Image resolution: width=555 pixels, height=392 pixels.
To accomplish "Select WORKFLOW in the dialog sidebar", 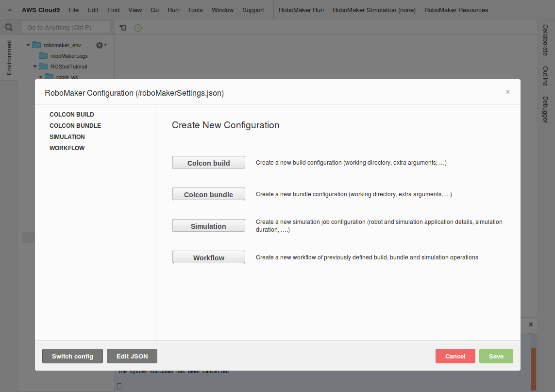I will (67, 148).
